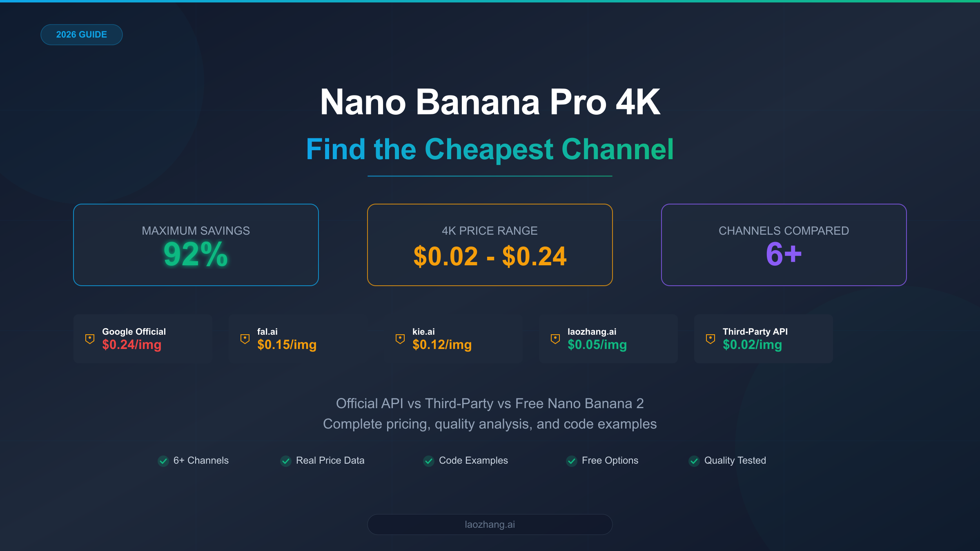The image size is (980, 551).
Task: Click the Find the Cheapest Channel subtitle
Action: [490, 149]
